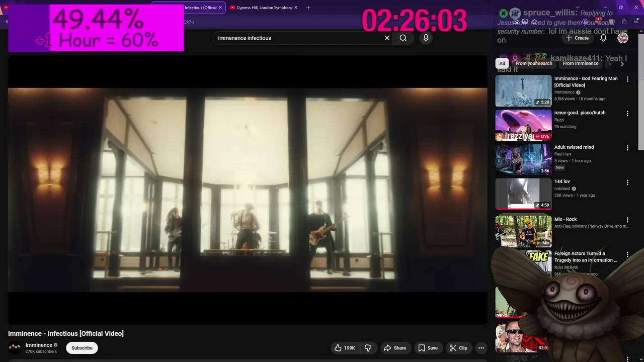Show more filter chips with right arrow
This screenshot has width=644, height=362.
[622, 64]
